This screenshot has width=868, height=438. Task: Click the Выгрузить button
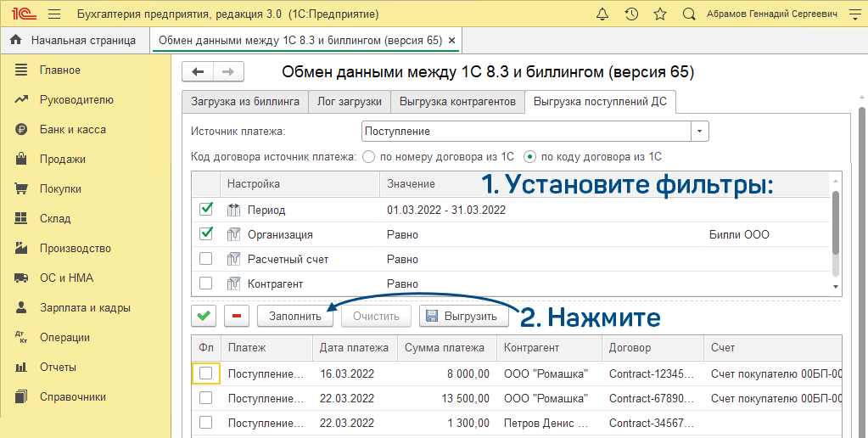[x=463, y=316]
